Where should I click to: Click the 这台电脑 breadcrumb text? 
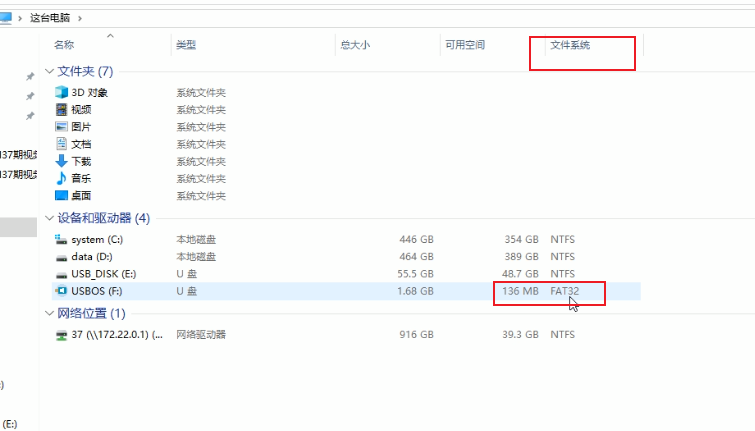pyautogui.click(x=50, y=18)
